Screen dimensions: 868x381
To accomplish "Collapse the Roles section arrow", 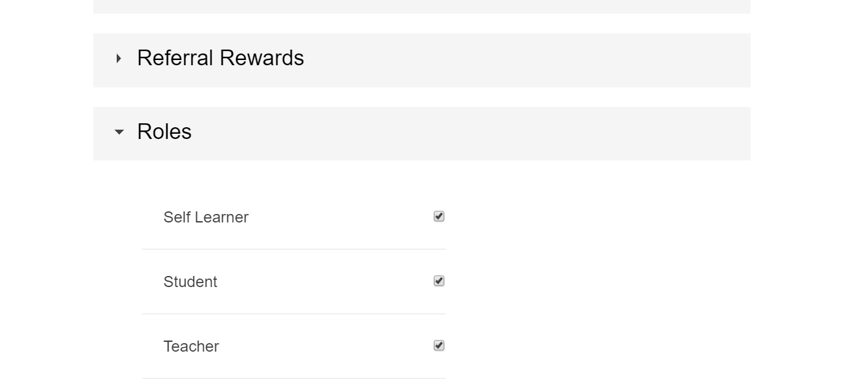I will click(119, 132).
